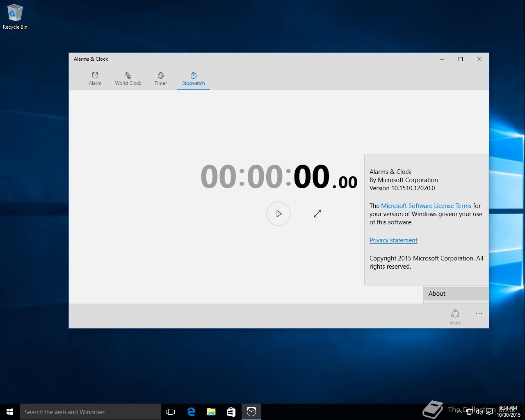Screen dimensions: 525x420
Task: Click the Copyright 2015 Microsoft Corporation text
Action: (x=426, y=262)
